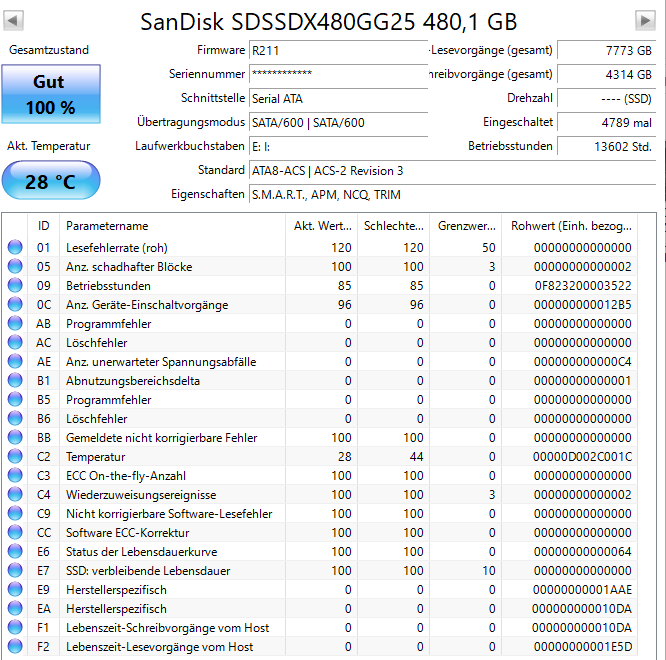Viewport: 666px width, 660px height.
Task: Click the worst value 44 in Temperatur row
Action: tap(416, 457)
